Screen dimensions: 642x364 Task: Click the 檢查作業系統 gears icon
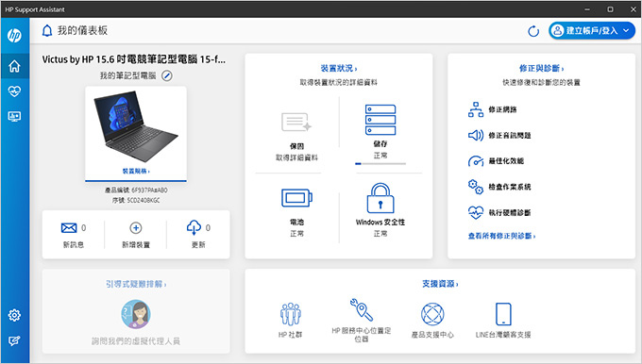[x=476, y=187]
